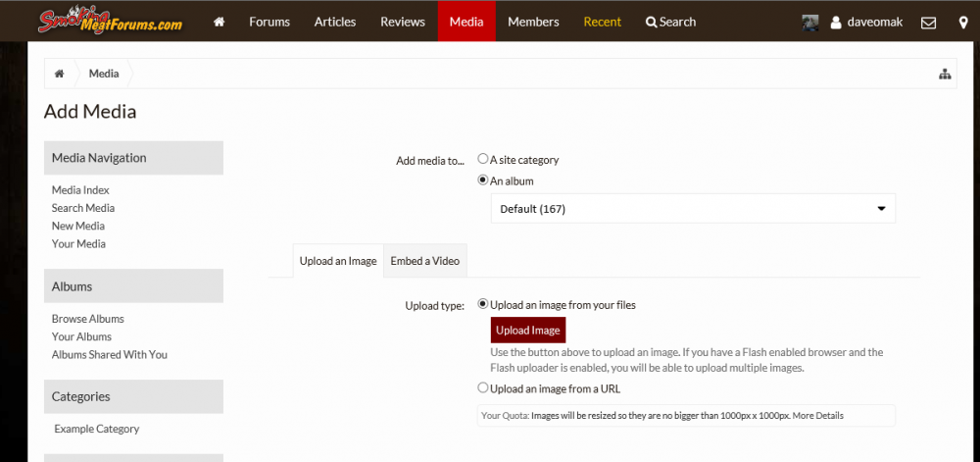Click the SmokingMeatForums.com logo

coord(110,21)
